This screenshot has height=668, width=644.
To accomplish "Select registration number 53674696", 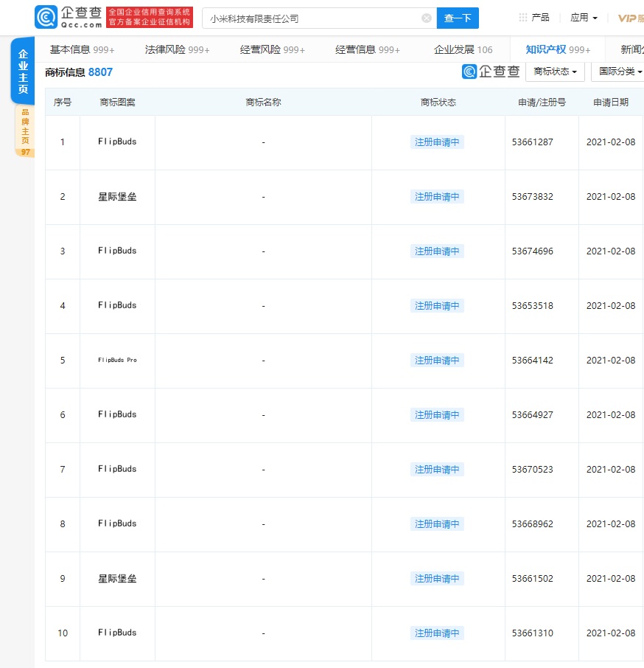I will coord(533,251).
